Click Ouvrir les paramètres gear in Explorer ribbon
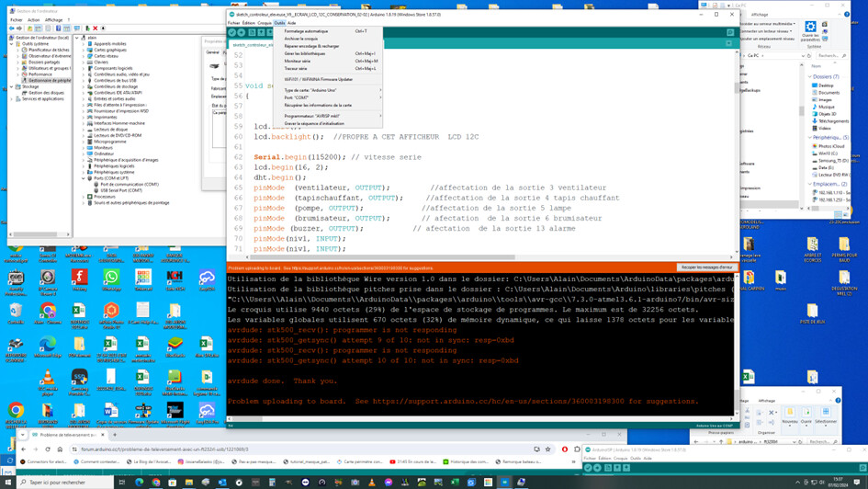 [810, 31]
